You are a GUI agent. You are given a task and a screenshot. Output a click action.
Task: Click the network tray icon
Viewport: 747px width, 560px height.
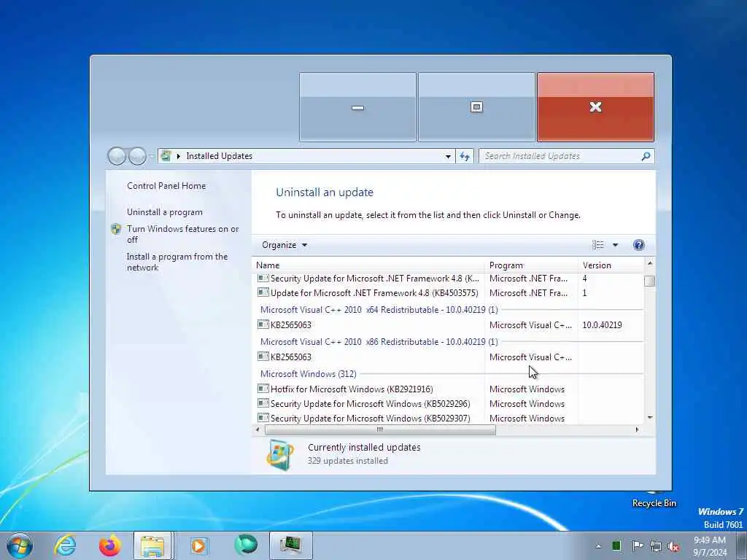point(656,546)
